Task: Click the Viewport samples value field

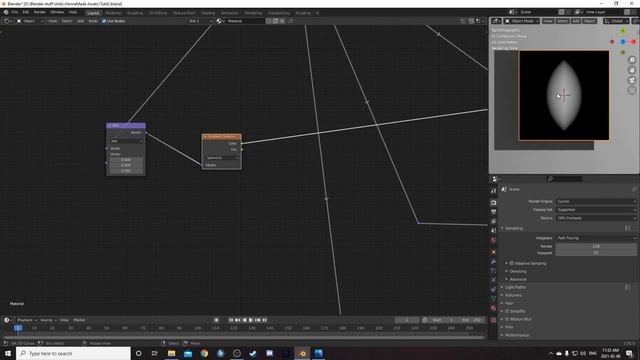Action: 596,253
